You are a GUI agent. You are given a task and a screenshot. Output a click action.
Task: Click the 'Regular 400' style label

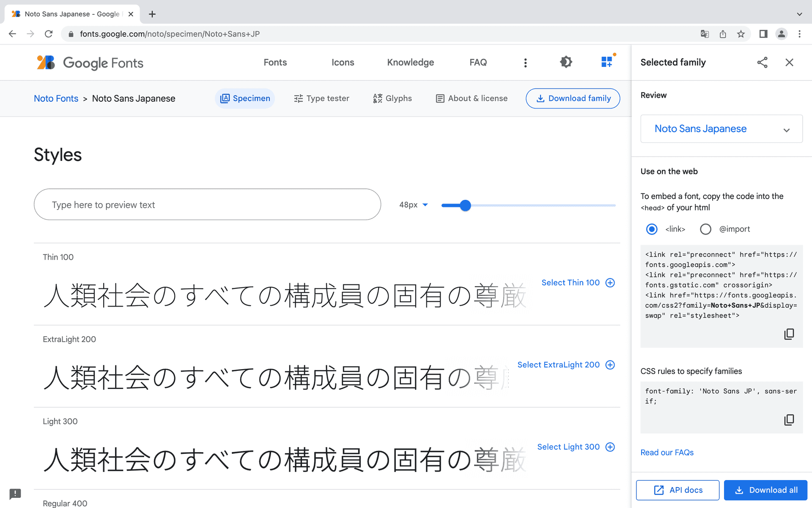pyautogui.click(x=65, y=503)
